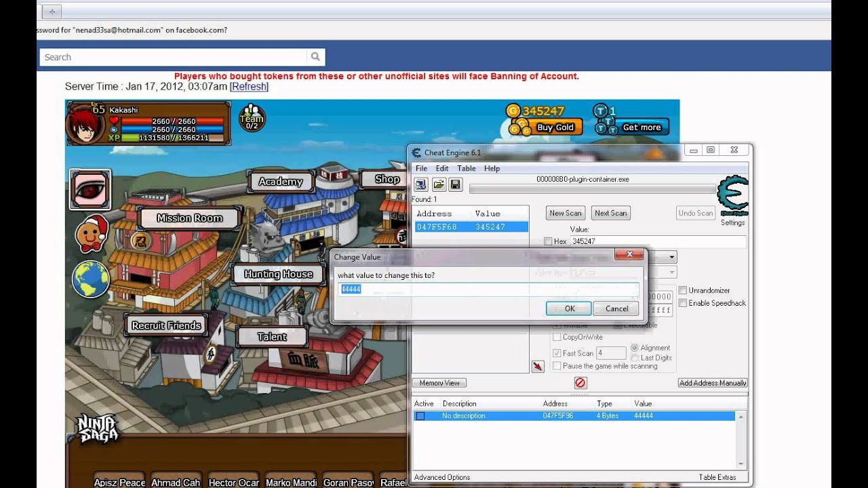
Task: Click the XP progress bar
Action: [172, 138]
